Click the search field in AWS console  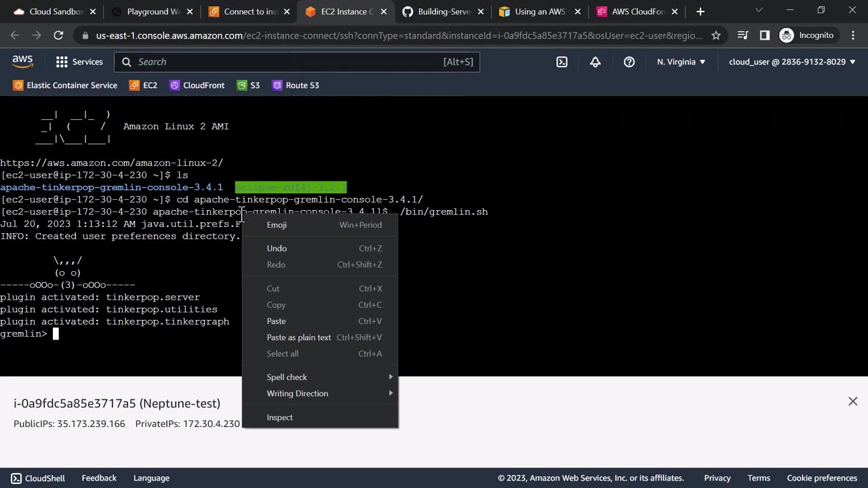click(x=297, y=62)
